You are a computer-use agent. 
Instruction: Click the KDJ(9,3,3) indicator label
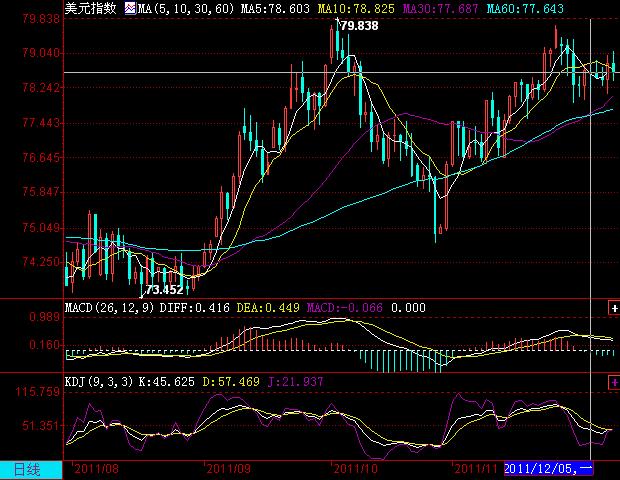[99, 382]
